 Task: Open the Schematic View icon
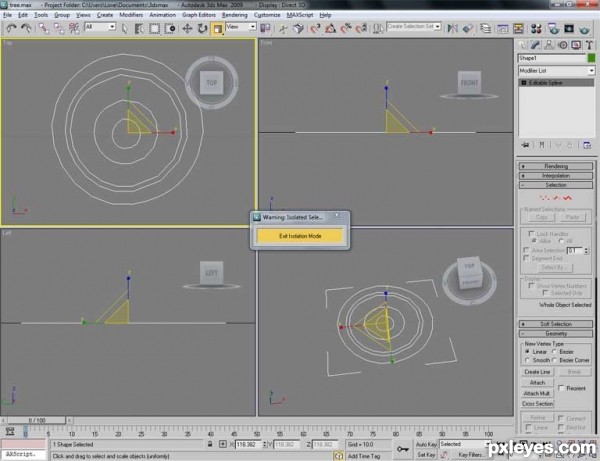(518, 29)
